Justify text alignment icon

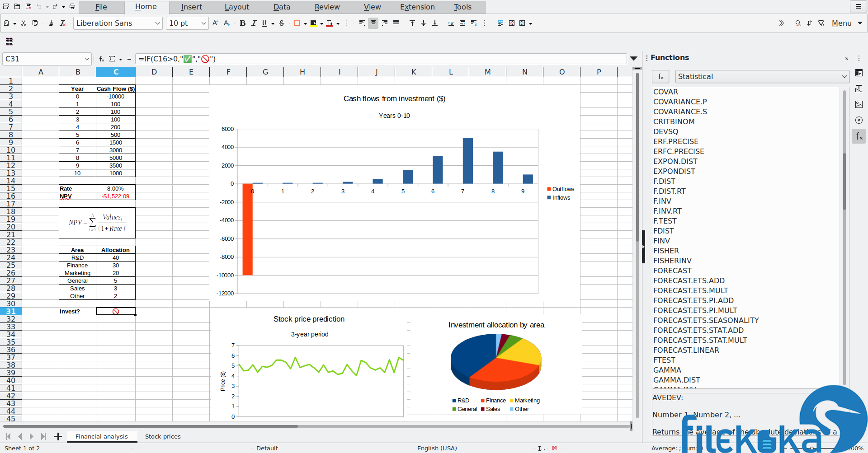(396, 23)
